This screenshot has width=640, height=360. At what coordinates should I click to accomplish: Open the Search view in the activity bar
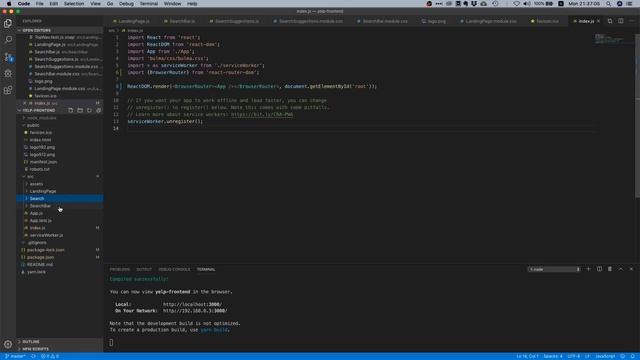[x=8, y=40]
